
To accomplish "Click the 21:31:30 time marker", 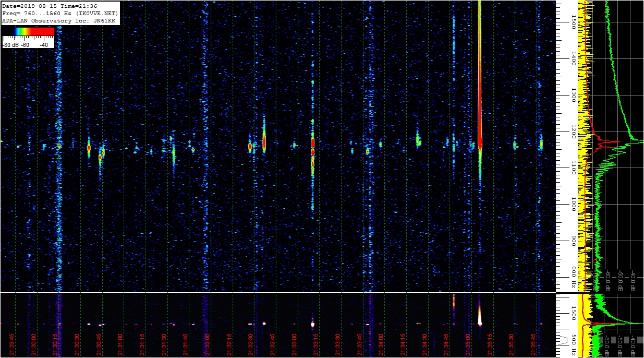I will [x=165, y=345].
